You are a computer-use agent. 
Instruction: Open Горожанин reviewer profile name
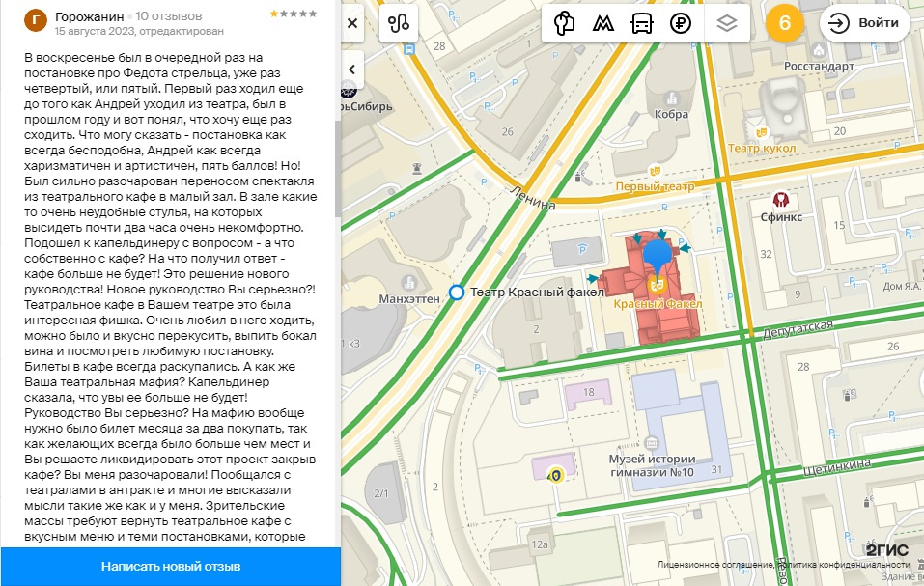coord(90,16)
